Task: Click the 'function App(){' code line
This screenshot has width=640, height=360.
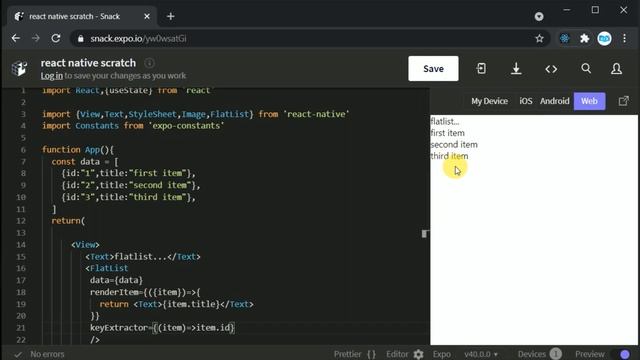Action: coord(78,150)
